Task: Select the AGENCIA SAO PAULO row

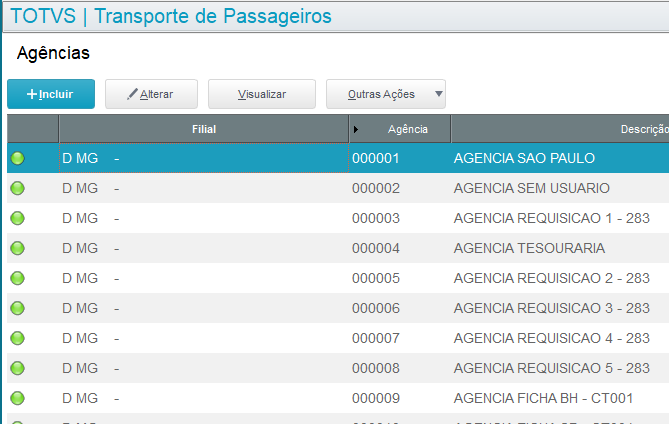Action: [524, 158]
